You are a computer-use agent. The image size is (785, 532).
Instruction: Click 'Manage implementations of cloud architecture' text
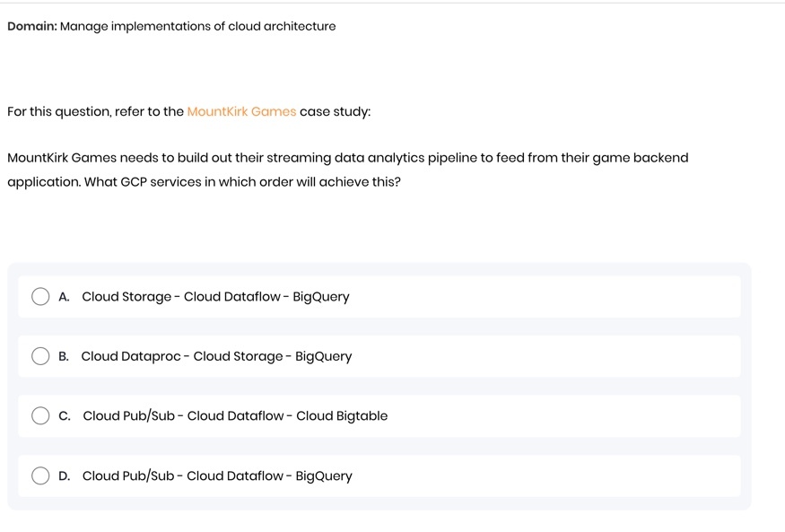[x=197, y=27]
